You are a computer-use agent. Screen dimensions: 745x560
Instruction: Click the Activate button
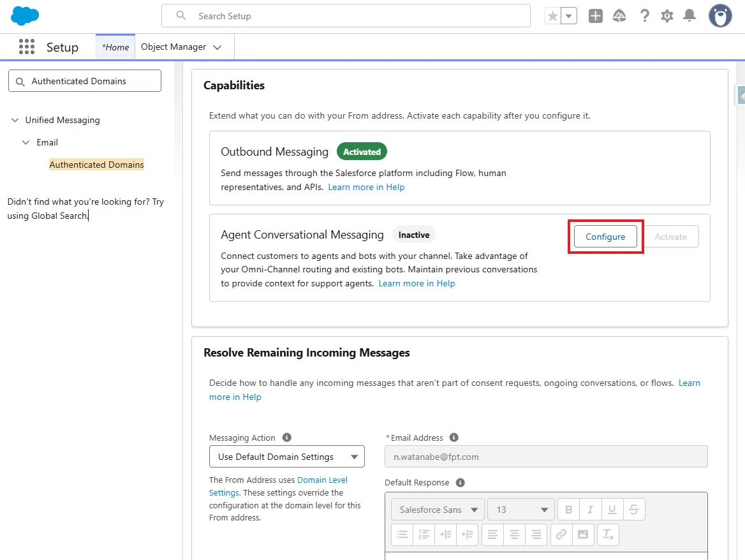[670, 237]
